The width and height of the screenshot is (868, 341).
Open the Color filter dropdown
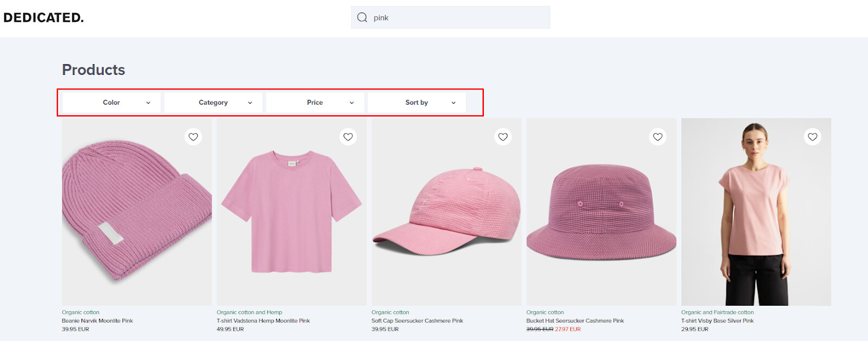tap(112, 103)
